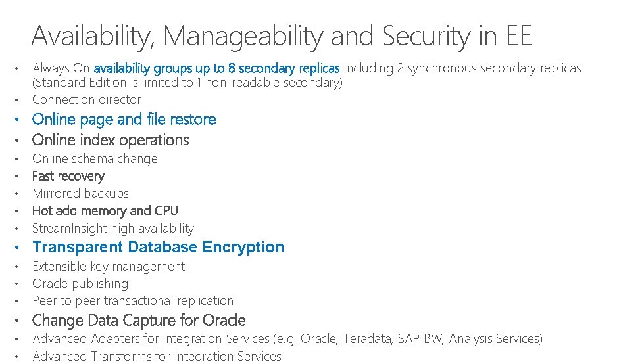Click 'StreamInsight high availability' bullet
This screenshot has width=644, height=362.
[113, 229]
